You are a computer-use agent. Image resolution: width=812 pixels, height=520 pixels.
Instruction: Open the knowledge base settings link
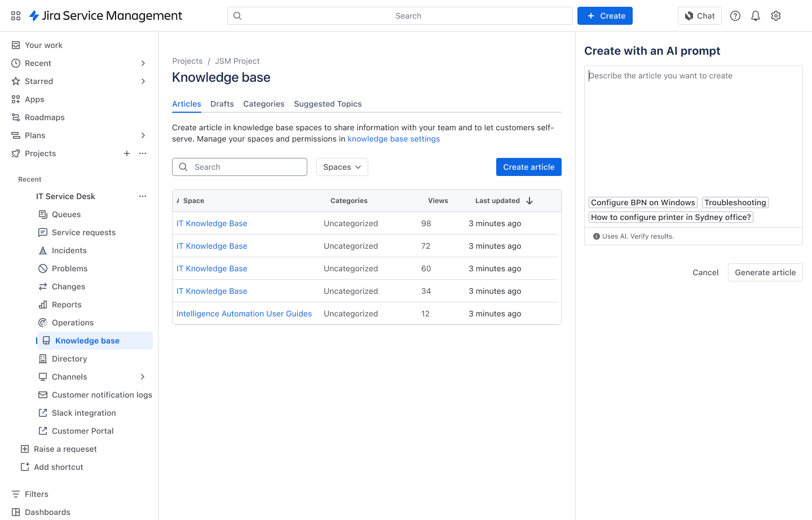[394, 139]
